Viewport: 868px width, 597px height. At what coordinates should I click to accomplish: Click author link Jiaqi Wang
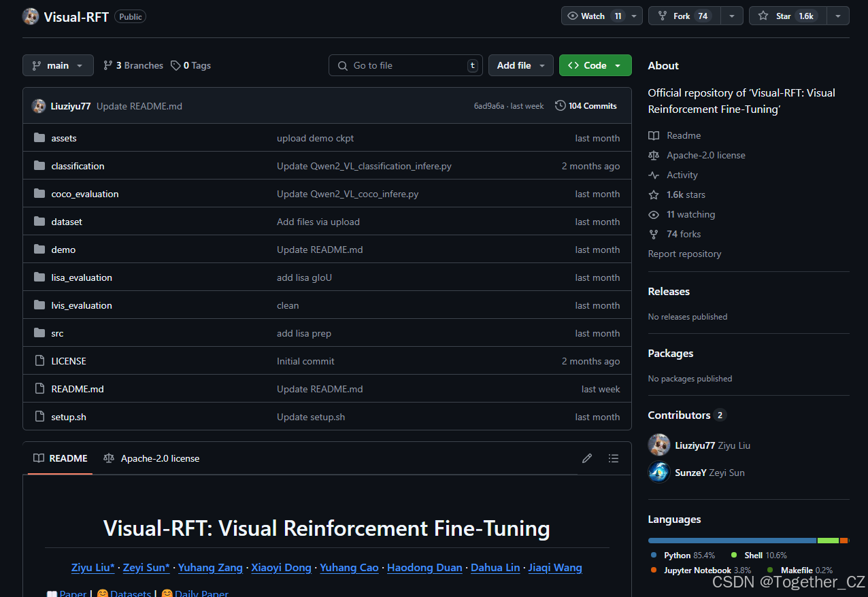[x=555, y=567]
